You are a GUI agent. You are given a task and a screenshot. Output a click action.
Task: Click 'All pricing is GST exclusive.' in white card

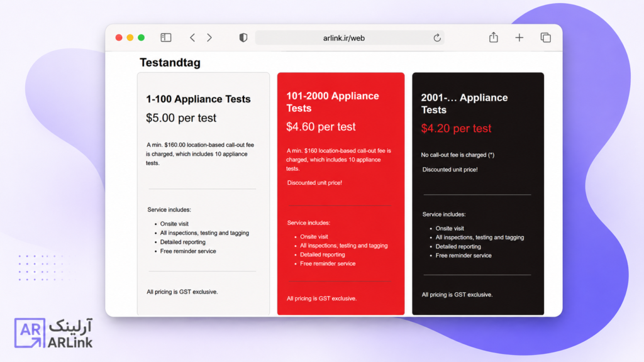pyautogui.click(x=182, y=292)
